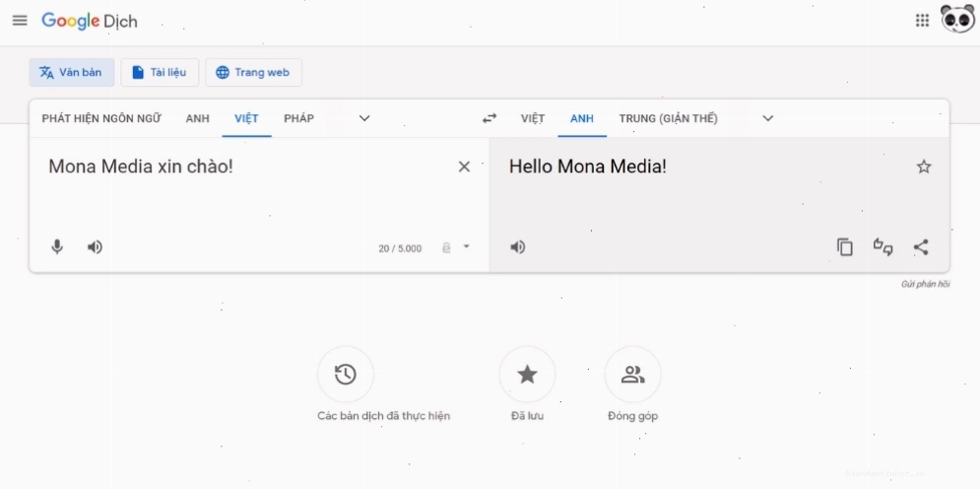Screen dimensions: 980x490
Task: Open translation history
Action: coord(346,375)
